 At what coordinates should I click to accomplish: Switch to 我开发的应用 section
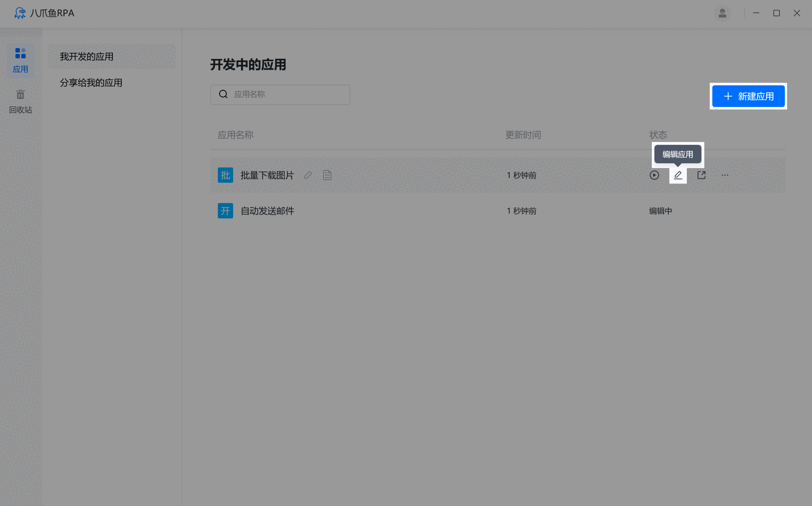tap(87, 56)
